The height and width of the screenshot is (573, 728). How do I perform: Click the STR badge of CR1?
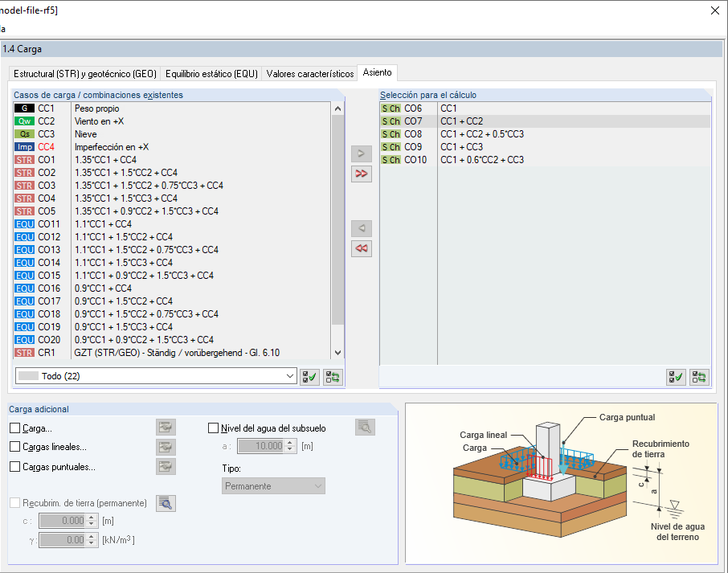(24, 353)
